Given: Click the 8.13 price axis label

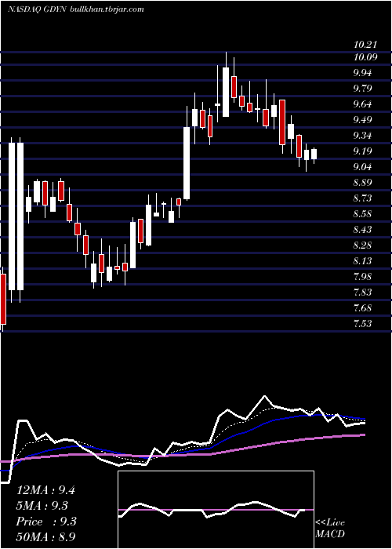Looking at the screenshot, I should pyautogui.click(x=362, y=261).
